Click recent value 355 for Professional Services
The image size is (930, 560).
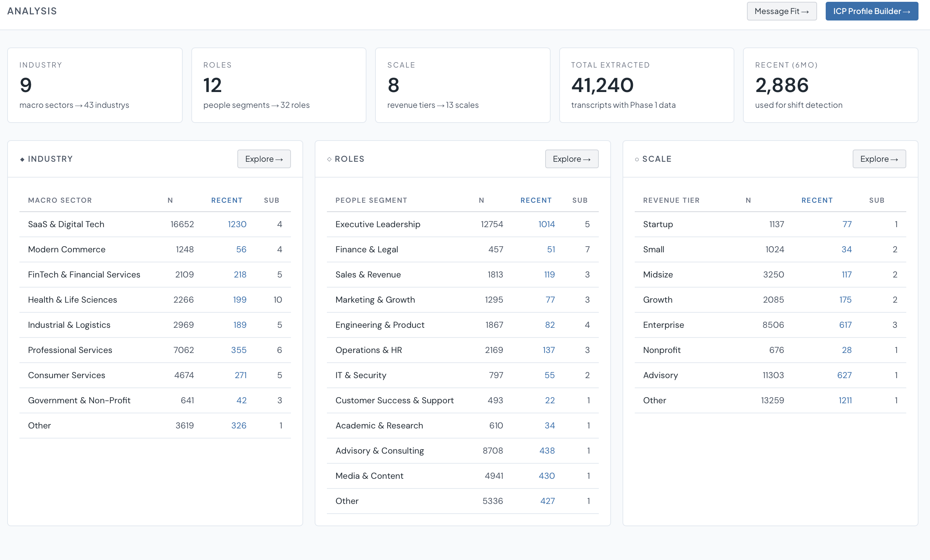tap(238, 350)
